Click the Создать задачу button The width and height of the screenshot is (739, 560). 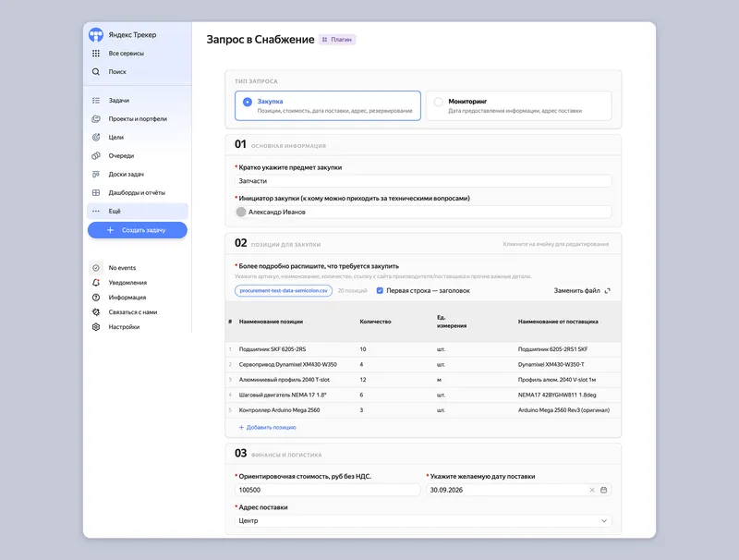click(138, 230)
